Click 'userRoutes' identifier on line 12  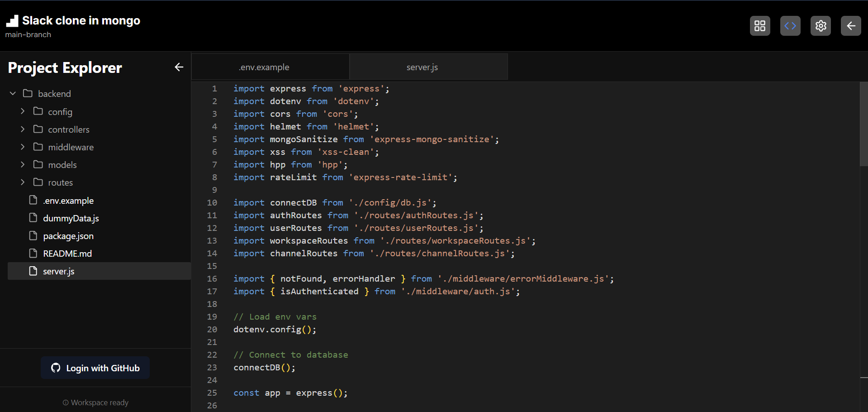(x=296, y=228)
